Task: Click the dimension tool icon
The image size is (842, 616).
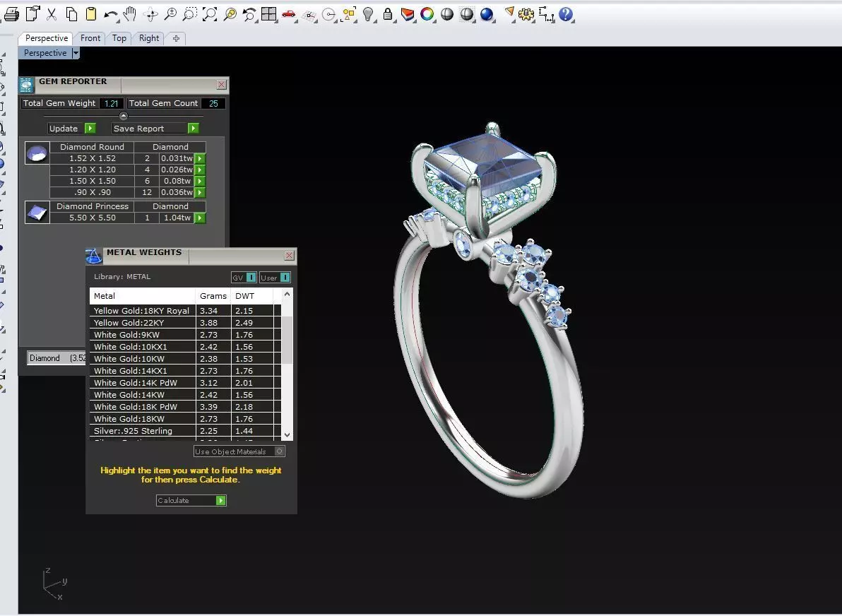Action: point(546,15)
